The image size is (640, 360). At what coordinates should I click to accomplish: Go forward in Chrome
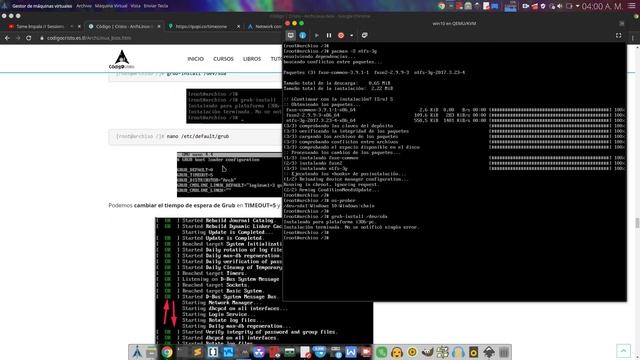[18, 38]
